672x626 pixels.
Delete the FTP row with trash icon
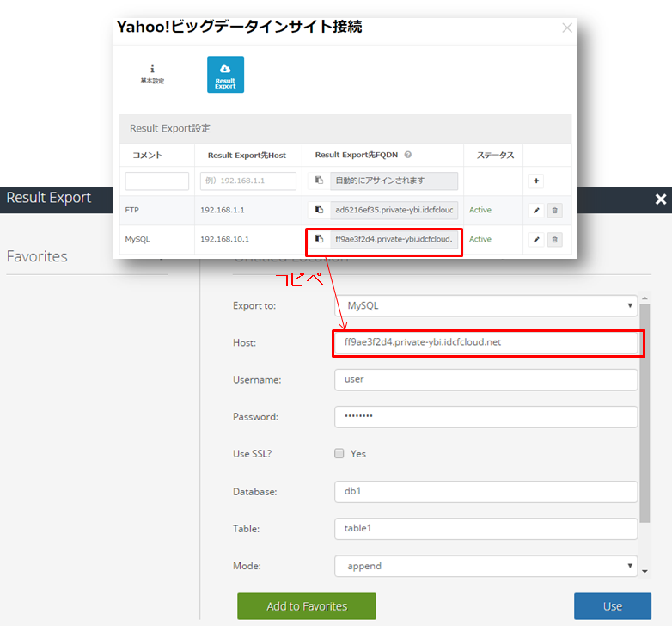(x=554, y=210)
